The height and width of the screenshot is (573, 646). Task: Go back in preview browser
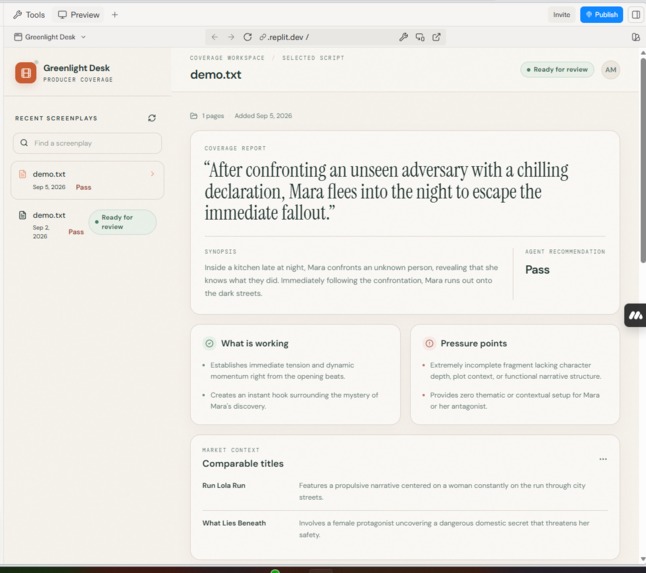(x=215, y=37)
